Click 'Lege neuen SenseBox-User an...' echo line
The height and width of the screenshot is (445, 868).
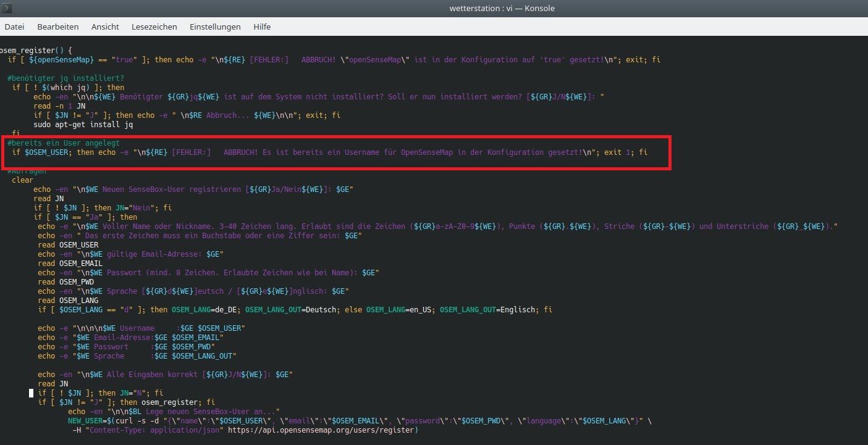click(174, 411)
